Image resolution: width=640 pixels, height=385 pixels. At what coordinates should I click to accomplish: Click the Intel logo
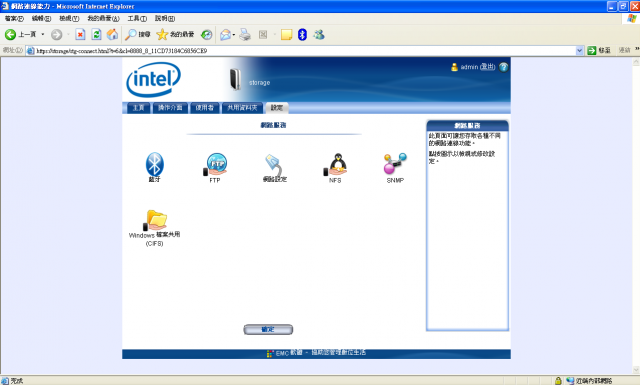click(x=153, y=79)
